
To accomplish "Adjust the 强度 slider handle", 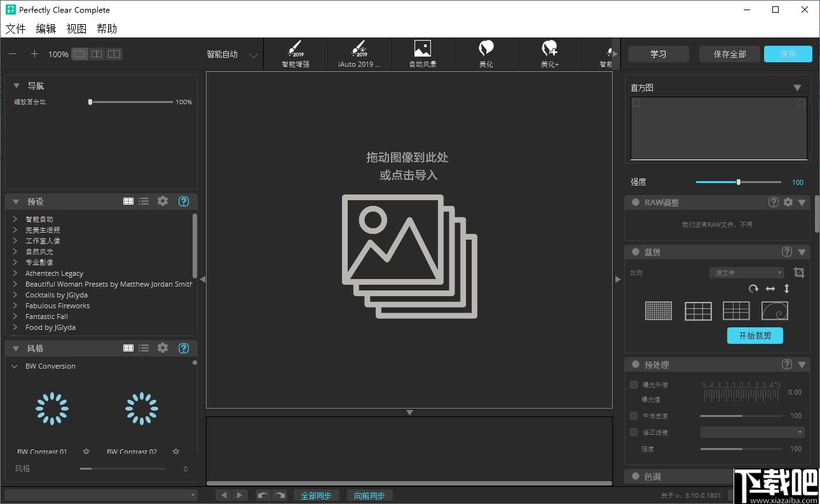I will (x=738, y=182).
